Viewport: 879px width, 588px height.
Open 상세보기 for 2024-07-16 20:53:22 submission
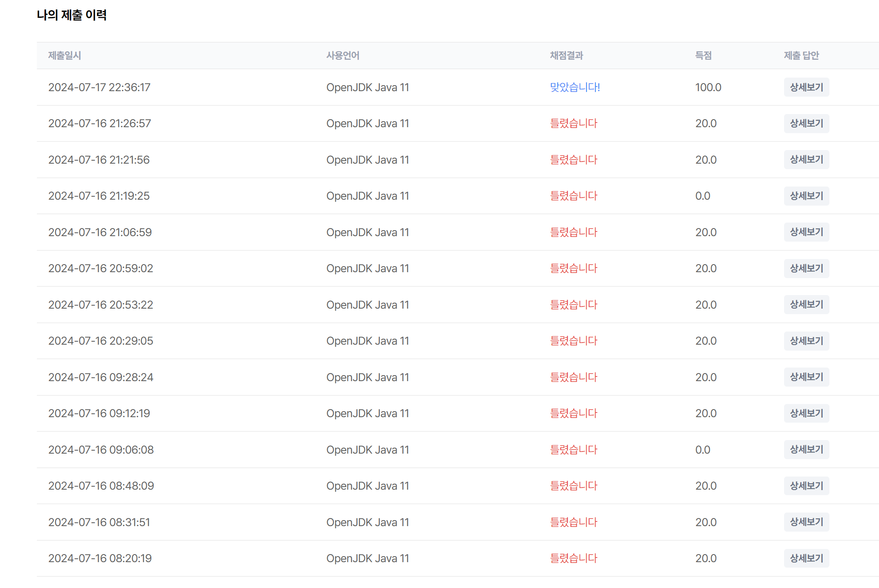pyautogui.click(x=806, y=305)
